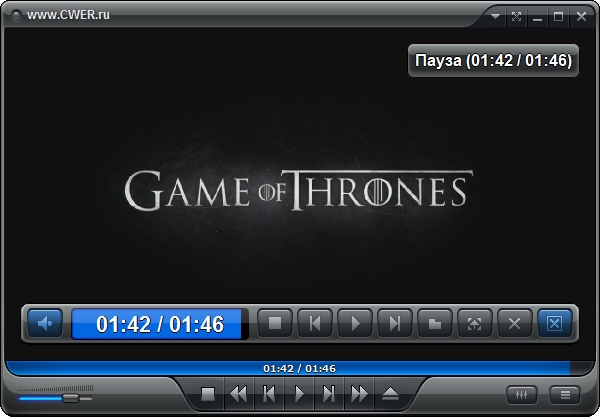Resume playback with the bottom Play button
The width and height of the screenshot is (600, 417).
pyautogui.click(x=298, y=394)
